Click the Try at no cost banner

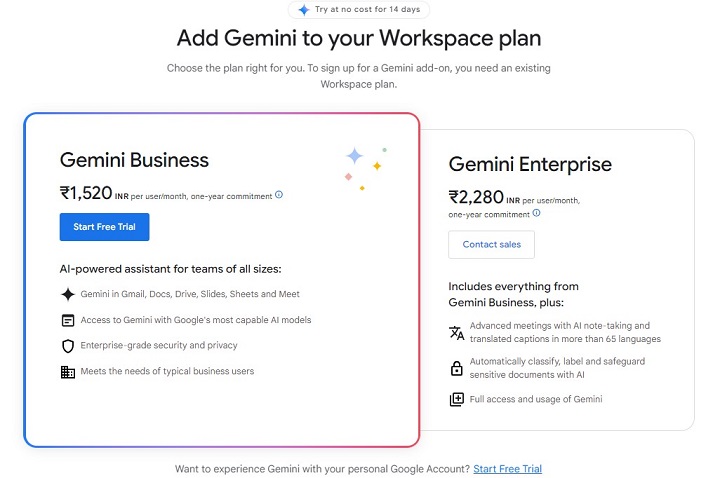[x=359, y=10]
